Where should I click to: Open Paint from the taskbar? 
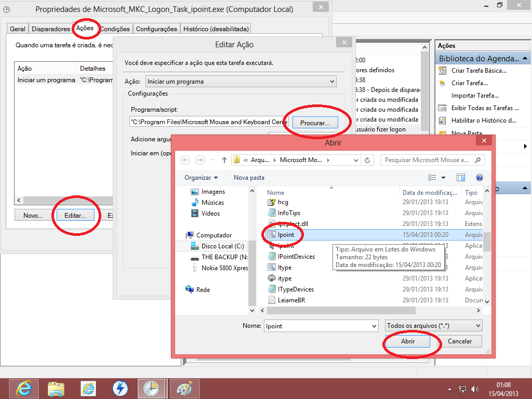pyautogui.click(x=184, y=389)
